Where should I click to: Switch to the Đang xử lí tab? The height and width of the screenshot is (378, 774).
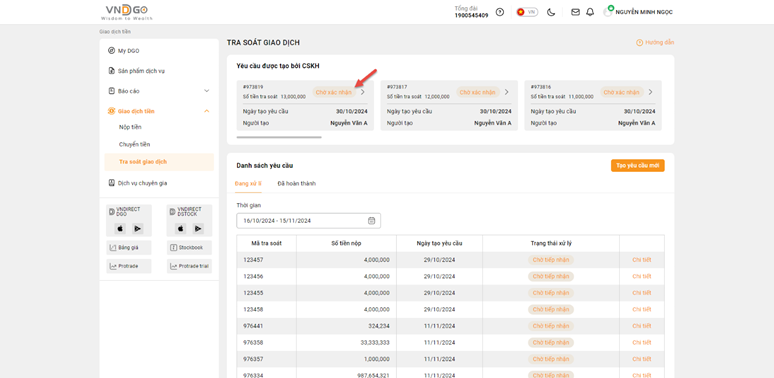(x=248, y=184)
